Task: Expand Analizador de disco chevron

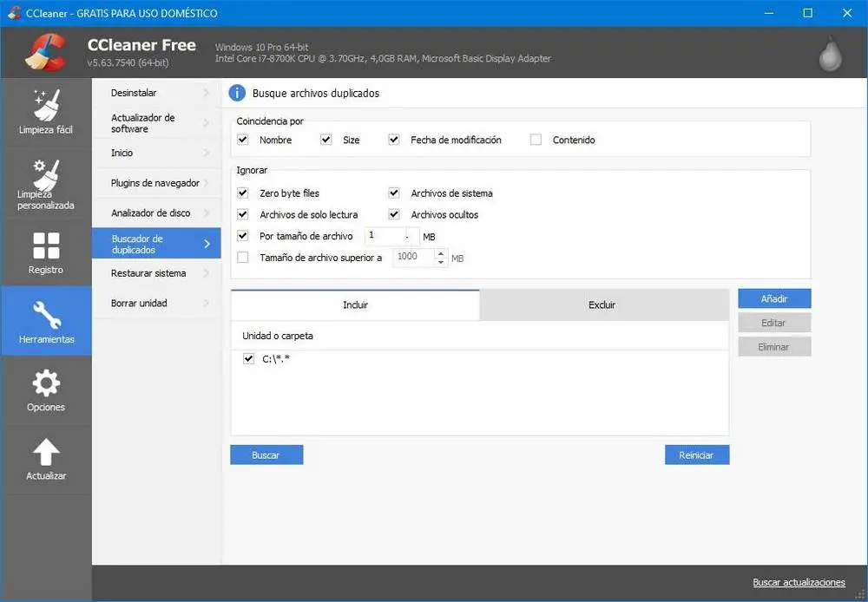Action: (x=207, y=213)
